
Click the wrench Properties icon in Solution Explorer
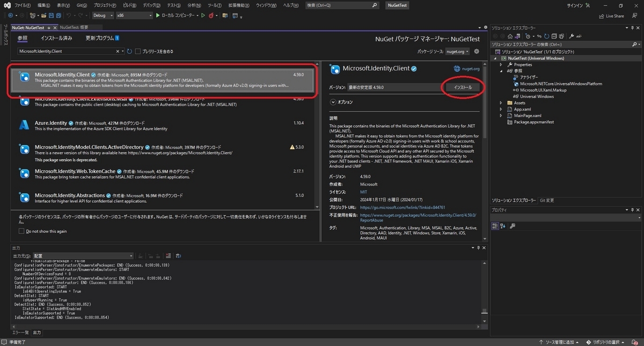pos(572,36)
